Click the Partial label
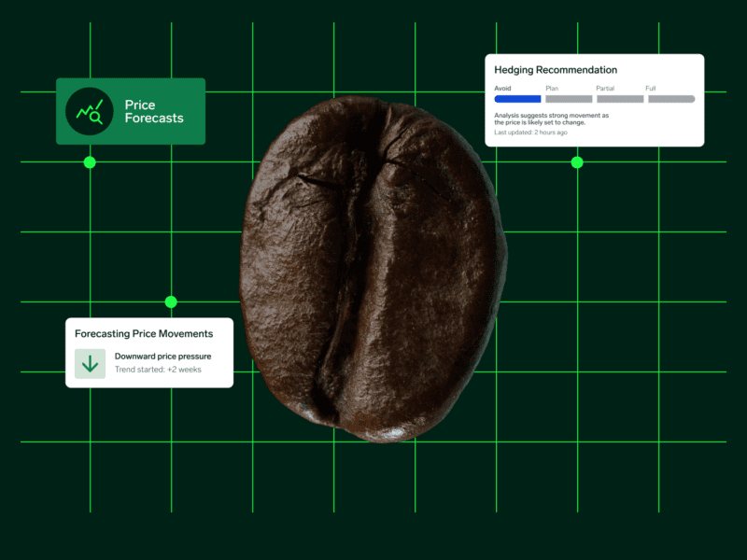The width and height of the screenshot is (747, 560). coord(605,88)
